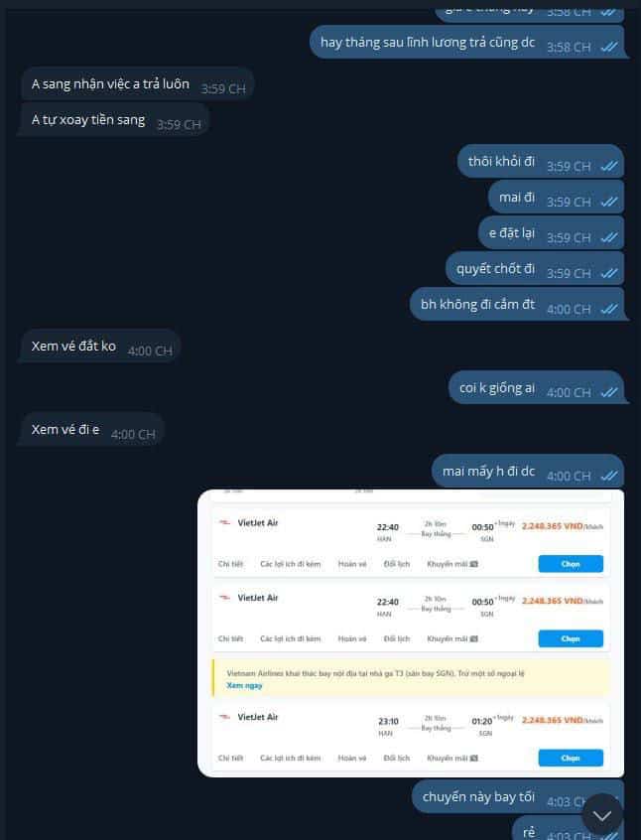Screen dimensions: 641x840
Task: Open the VietJet flight list screenshot
Action: (x=411, y=633)
